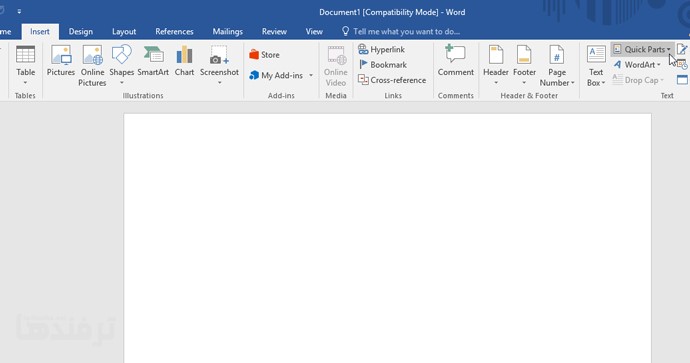Open the View tab

[314, 32]
